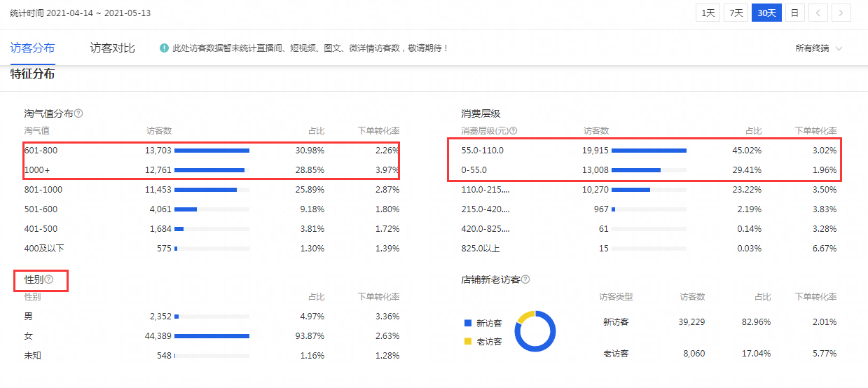868x388 pixels.
Task: Click the 女 gender row label
Action: click(x=28, y=336)
